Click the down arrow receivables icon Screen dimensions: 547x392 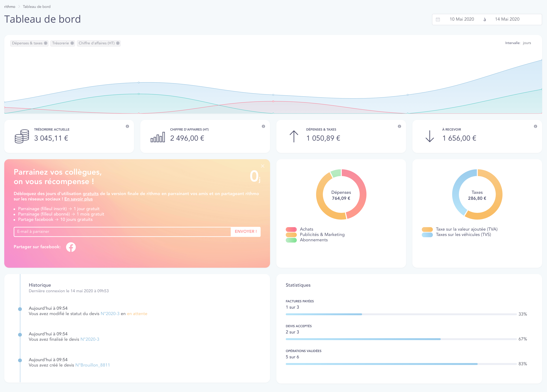pyautogui.click(x=430, y=136)
